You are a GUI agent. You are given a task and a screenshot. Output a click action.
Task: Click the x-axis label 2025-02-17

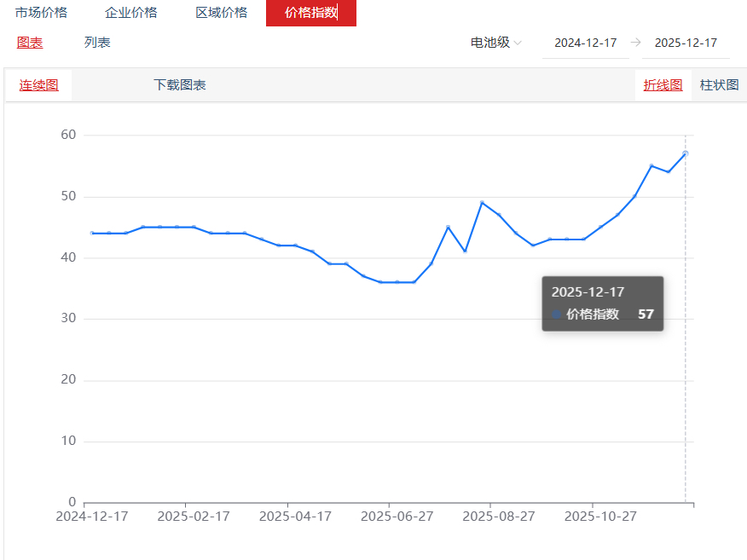tap(194, 517)
